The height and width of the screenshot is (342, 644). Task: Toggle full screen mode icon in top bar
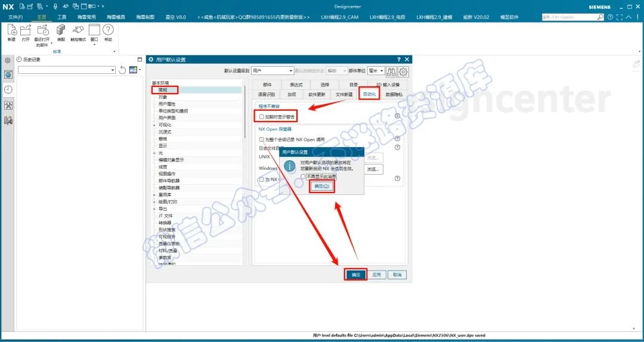pyautogui.click(x=620, y=17)
